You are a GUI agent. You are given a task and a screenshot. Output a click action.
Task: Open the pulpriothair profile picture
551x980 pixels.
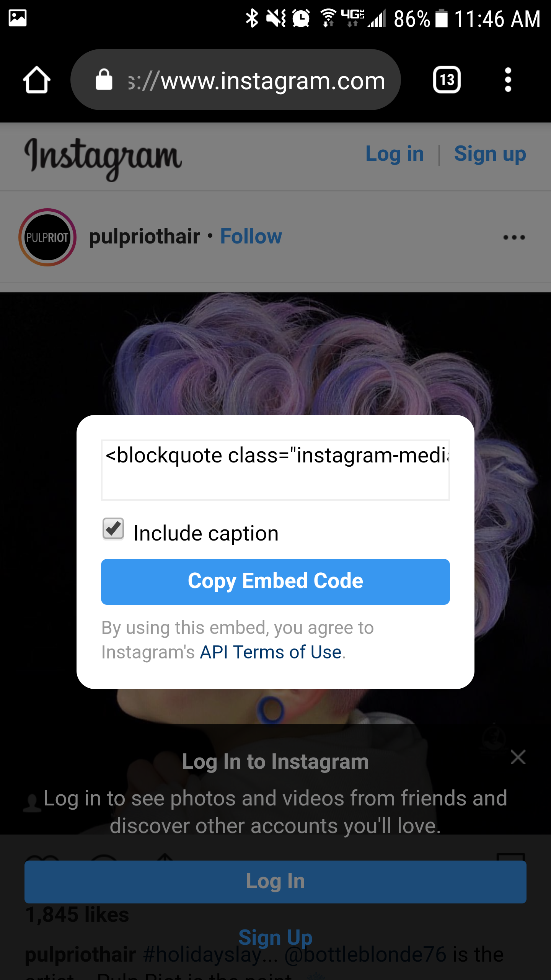click(47, 237)
